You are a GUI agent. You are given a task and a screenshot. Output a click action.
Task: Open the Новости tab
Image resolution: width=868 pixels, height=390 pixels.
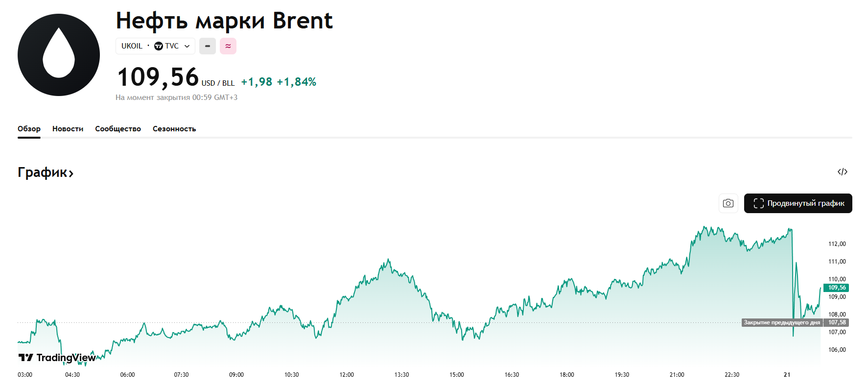click(68, 129)
